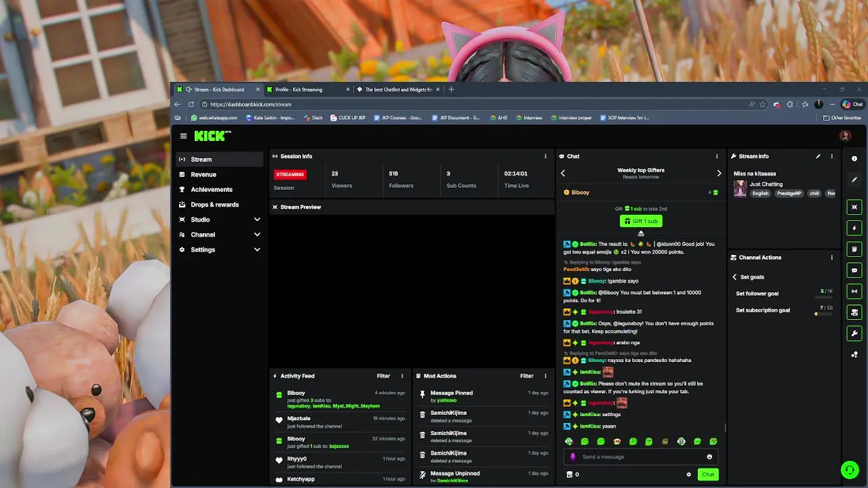Image resolution: width=868 pixels, height=488 pixels.
Task: Open Stream info panel options menu
Action: click(x=832, y=157)
